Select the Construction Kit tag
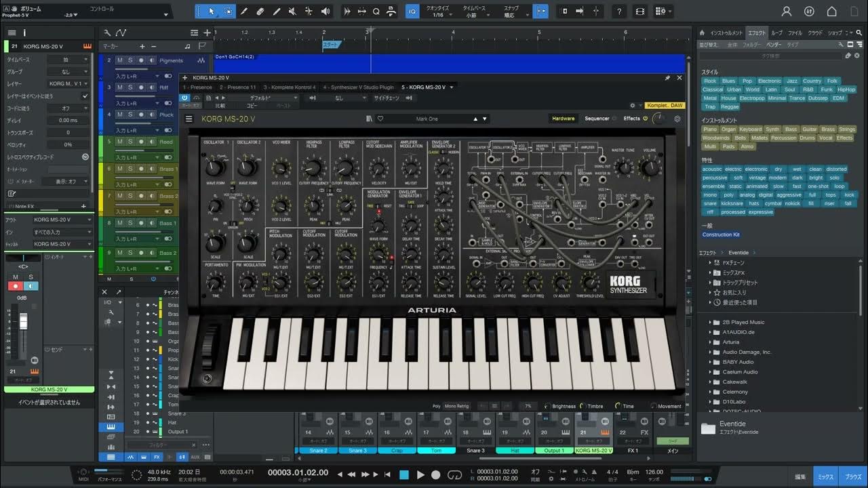The width and height of the screenshot is (868, 488). 721,235
